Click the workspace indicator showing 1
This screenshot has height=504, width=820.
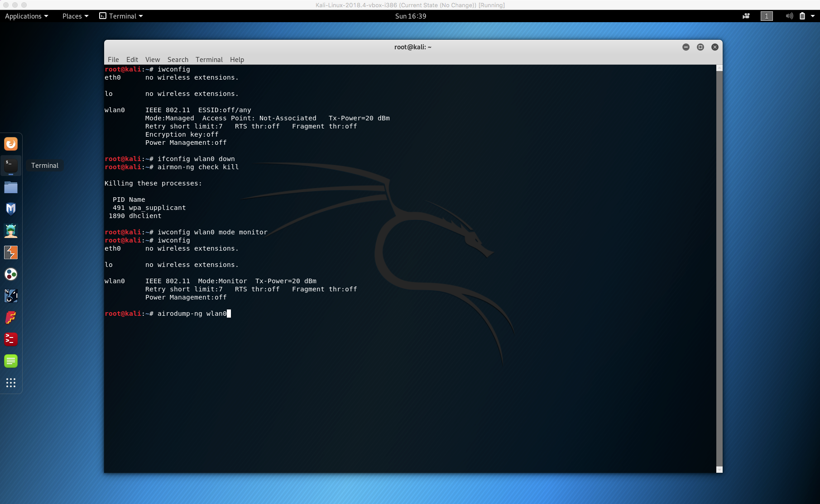click(767, 16)
